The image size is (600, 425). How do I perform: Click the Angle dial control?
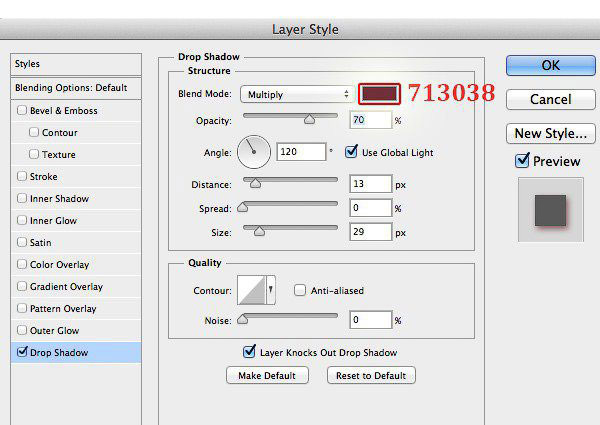click(x=254, y=152)
